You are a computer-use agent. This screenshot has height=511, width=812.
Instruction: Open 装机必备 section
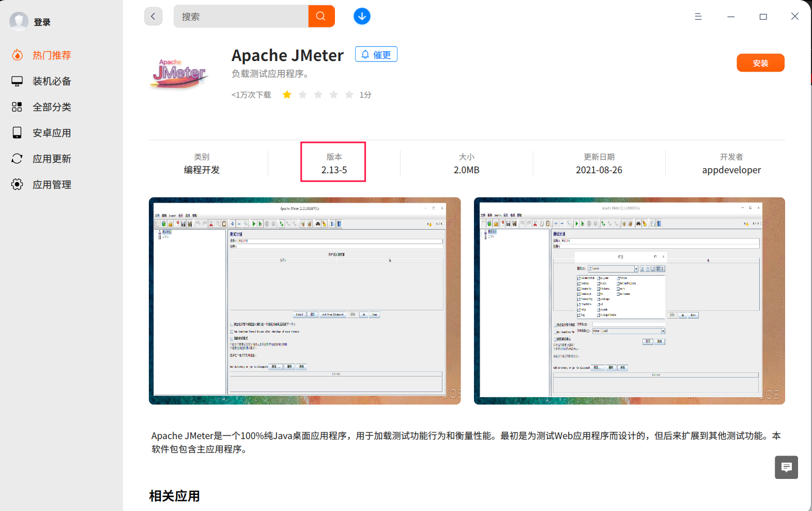click(x=52, y=81)
